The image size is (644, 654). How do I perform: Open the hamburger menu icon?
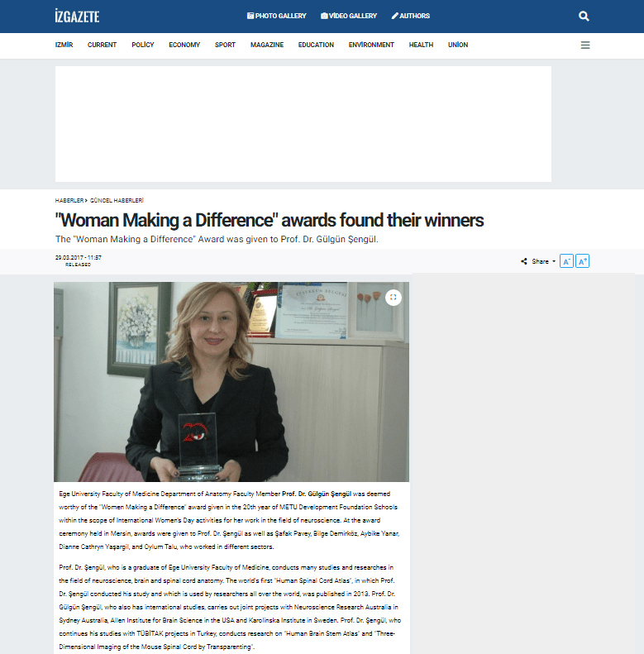(x=585, y=45)
